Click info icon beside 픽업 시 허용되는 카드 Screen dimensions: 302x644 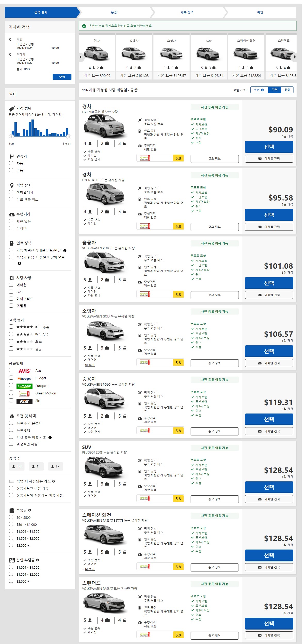pyautogui.click(x=53, y=481)
